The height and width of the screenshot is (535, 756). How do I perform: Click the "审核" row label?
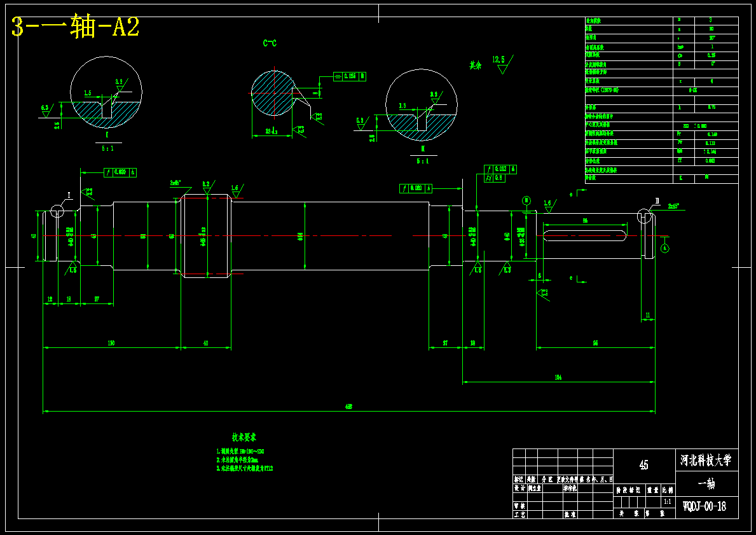(519, 506)
